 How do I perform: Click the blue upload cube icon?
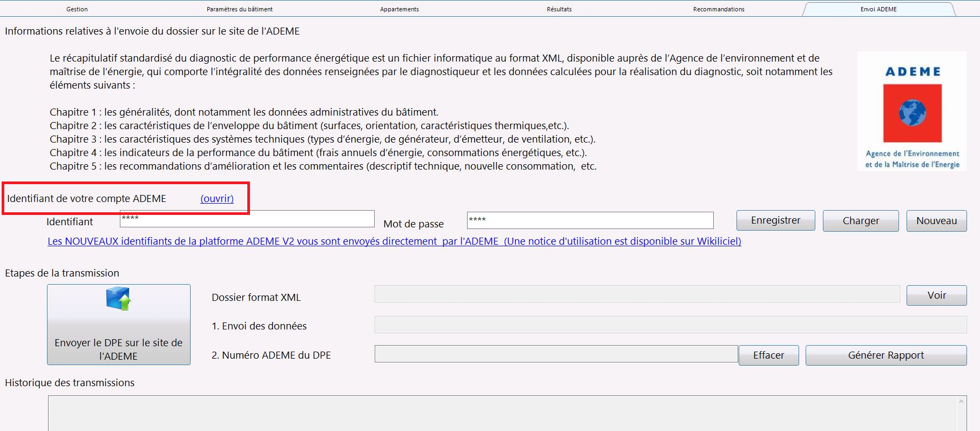(119, 299)
